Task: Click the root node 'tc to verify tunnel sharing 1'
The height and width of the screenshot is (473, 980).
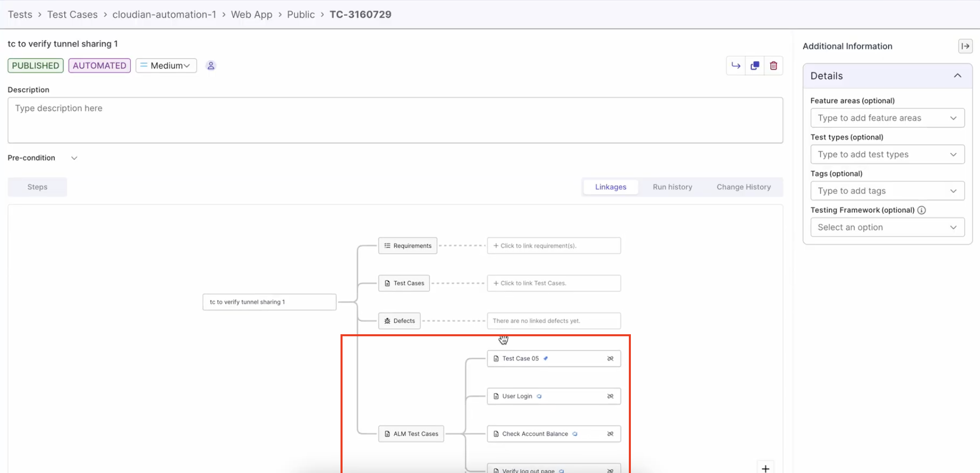Action: [x=270, y=302]
